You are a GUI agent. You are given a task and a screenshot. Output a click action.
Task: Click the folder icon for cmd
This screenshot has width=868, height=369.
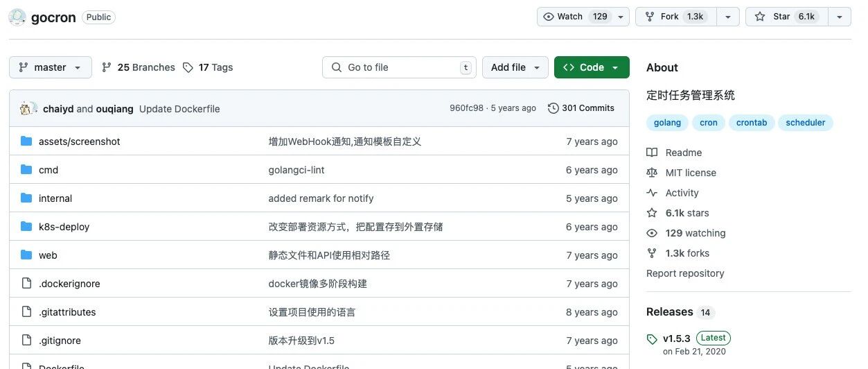[26, 170]
